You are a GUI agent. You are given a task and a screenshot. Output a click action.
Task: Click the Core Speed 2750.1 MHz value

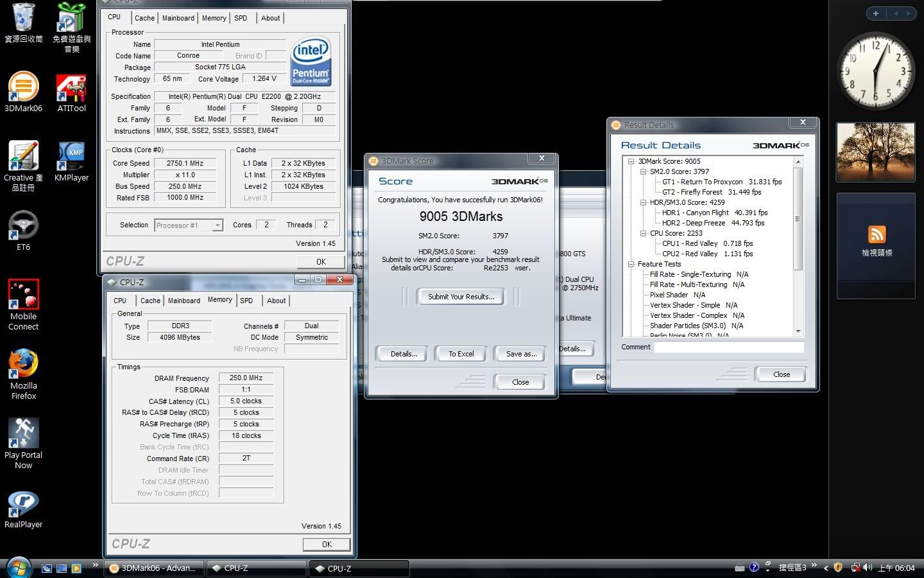pos(185,163)
